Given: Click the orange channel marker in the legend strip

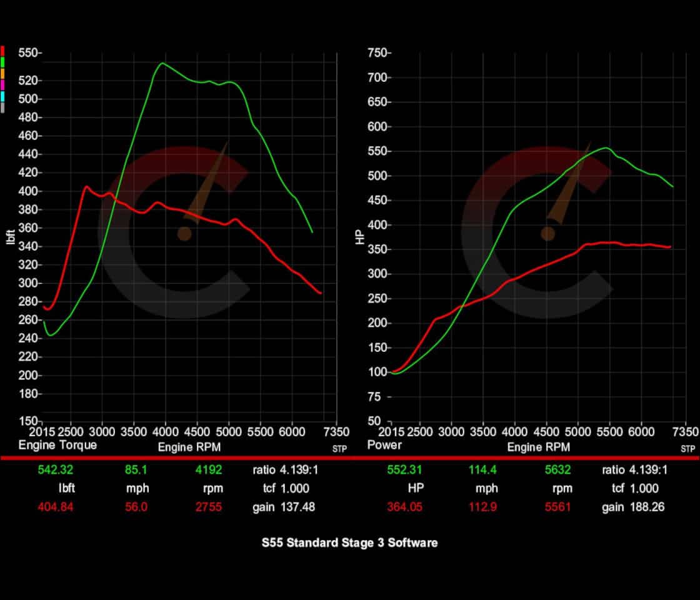Looking at the screenshot, I should coord(3,74).
